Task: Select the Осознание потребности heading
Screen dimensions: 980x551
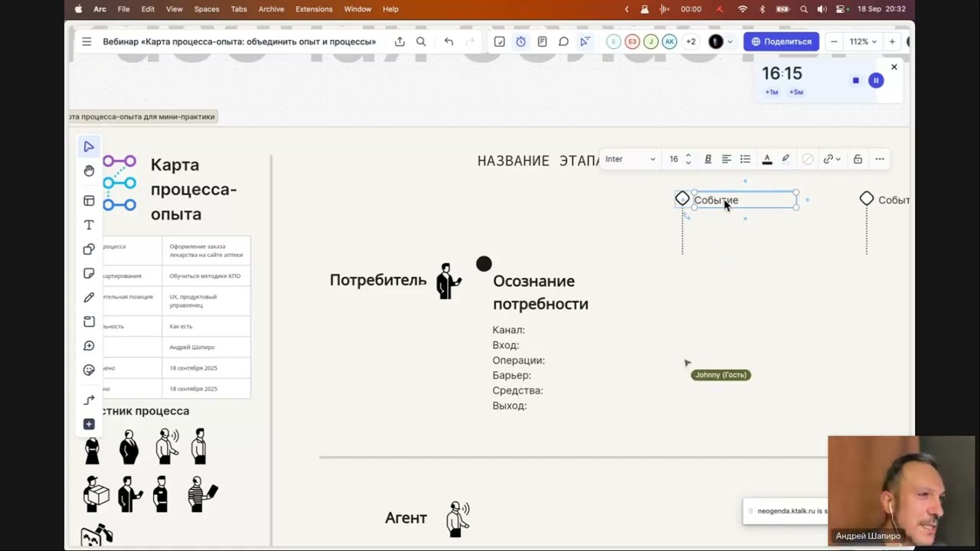Action: [x=541, y=292]
